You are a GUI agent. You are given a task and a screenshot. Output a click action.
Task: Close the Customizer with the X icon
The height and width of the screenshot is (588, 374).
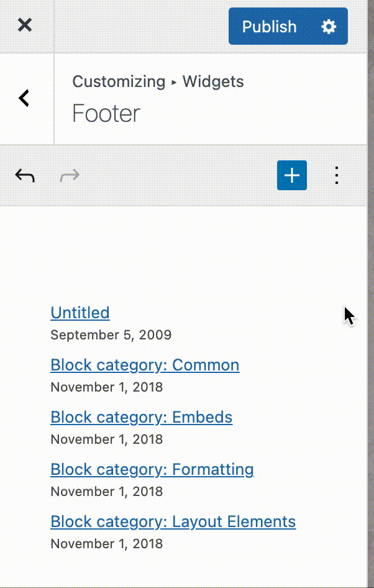coord(25,25)
